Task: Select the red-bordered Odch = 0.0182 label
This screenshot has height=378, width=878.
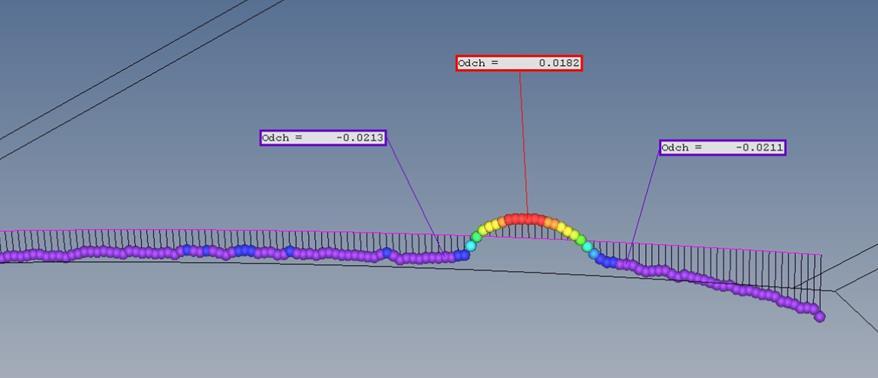Action: point(519,63)
